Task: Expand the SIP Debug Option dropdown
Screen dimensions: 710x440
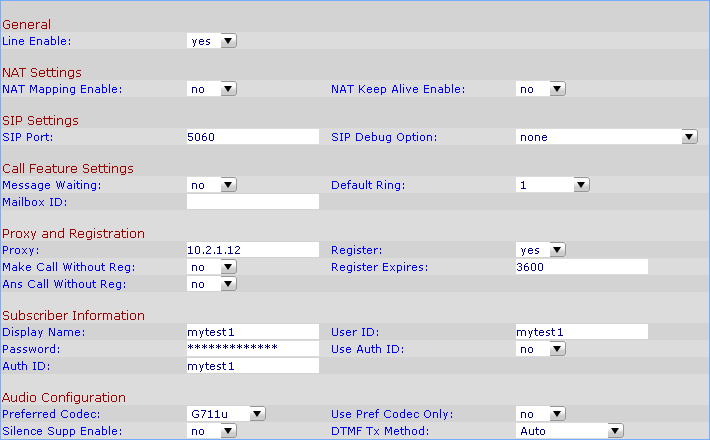Action: [606, 137]
